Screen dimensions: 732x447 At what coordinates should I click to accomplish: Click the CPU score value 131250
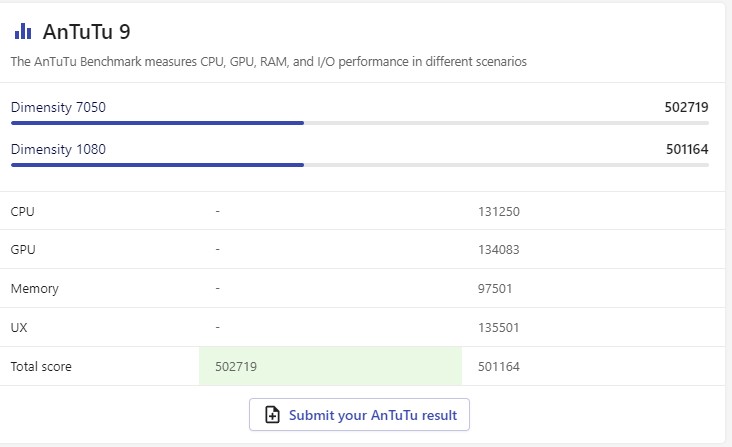coord(498,211)
